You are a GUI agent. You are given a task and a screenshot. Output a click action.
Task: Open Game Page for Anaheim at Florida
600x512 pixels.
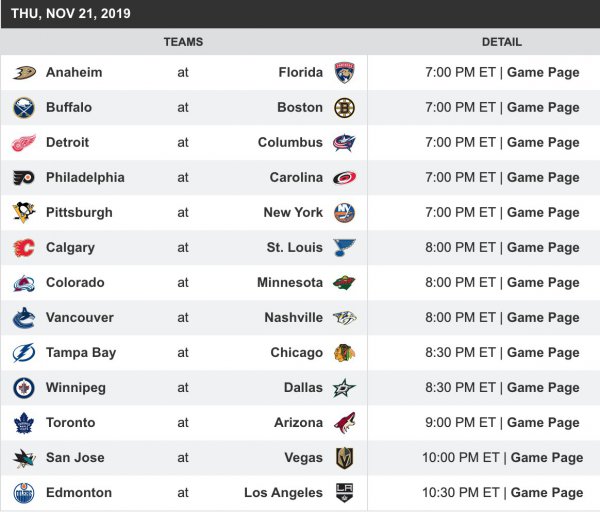(543, 72)
